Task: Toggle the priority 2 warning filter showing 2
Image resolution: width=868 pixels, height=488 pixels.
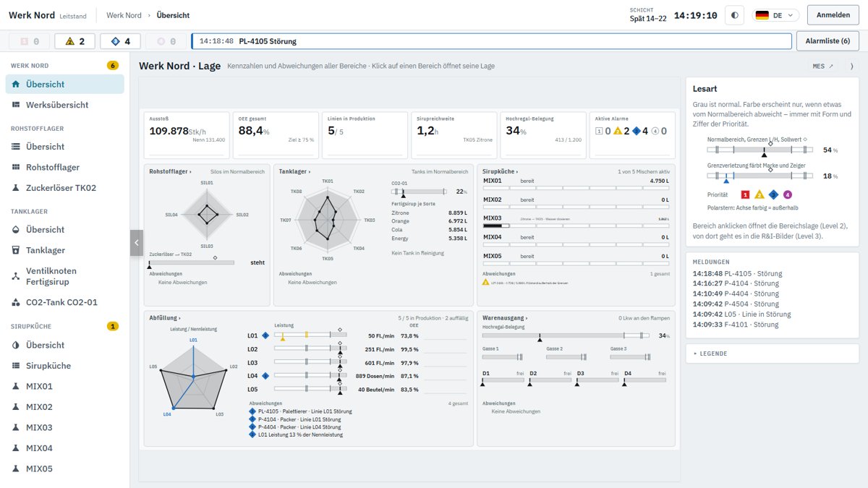Action: [75, 41]
